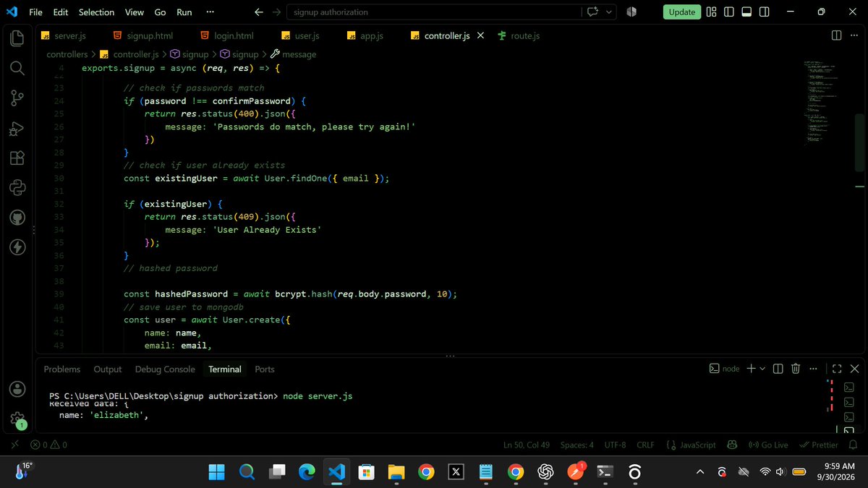Open Microsoft Edge from taskbar

(x=307, y=472)
